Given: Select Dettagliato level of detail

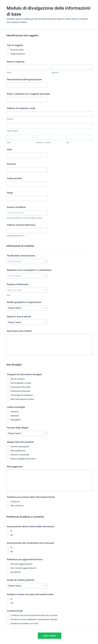Looking at the screenshot, I should (x=8, y=420).
